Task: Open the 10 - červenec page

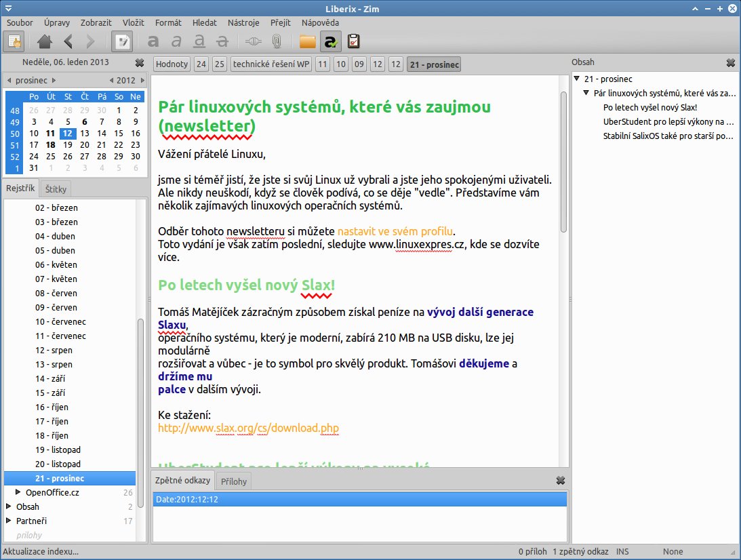Action: (60, 322)
